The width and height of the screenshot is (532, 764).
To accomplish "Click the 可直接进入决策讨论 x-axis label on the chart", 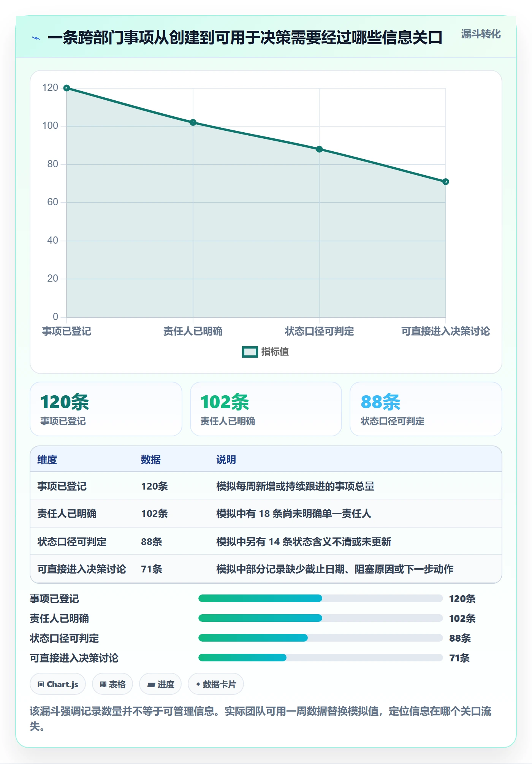I will coord(446,331).
